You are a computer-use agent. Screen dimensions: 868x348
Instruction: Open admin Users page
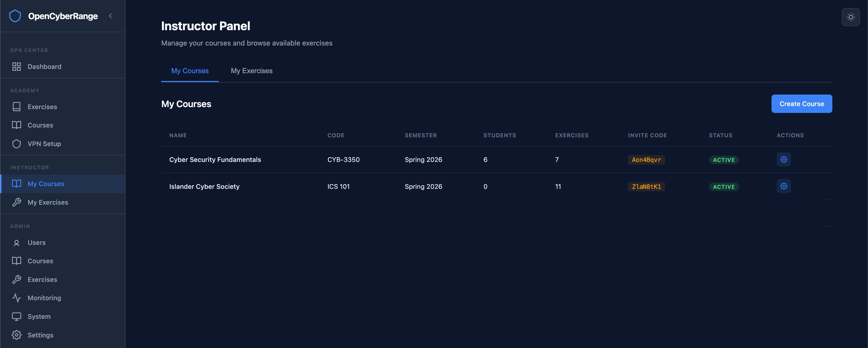click(x=36, y=242)
